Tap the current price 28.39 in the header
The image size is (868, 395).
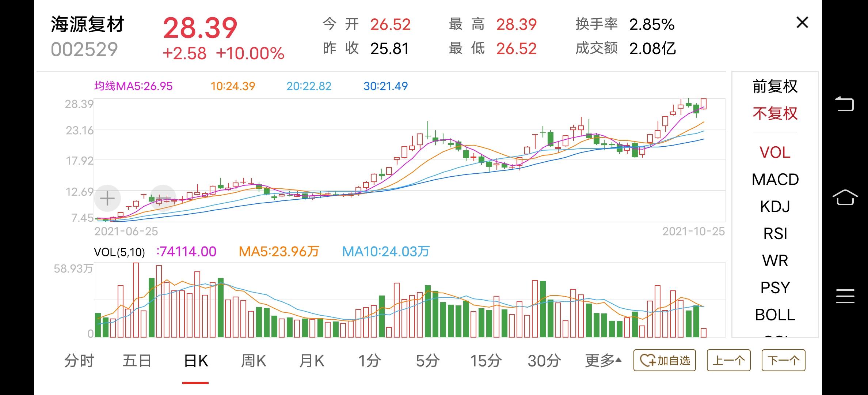click(x=200, y=28)
